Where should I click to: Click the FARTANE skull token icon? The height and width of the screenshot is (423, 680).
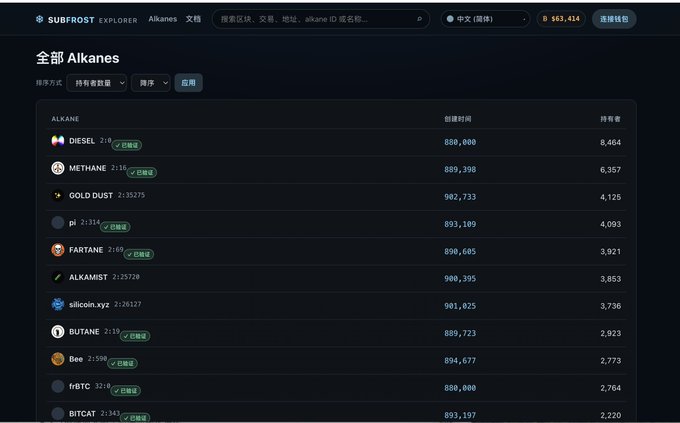coord(58,250)
